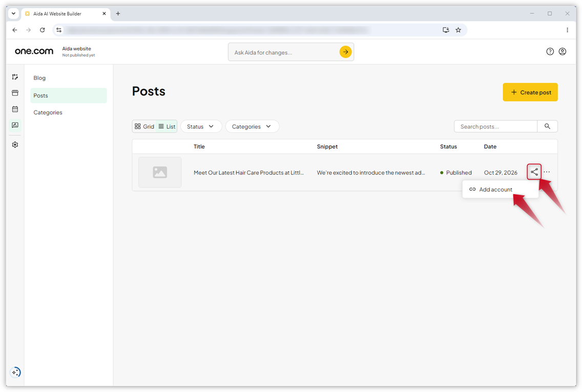The image size is (582, 392).
Task: Open the user account profile icon
Action: click(x=563, y=52)
